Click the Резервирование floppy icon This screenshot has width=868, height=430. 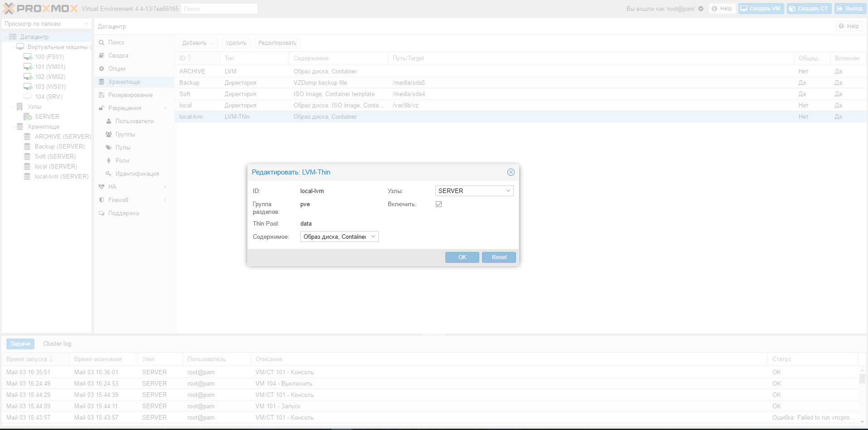click(101, 95)
